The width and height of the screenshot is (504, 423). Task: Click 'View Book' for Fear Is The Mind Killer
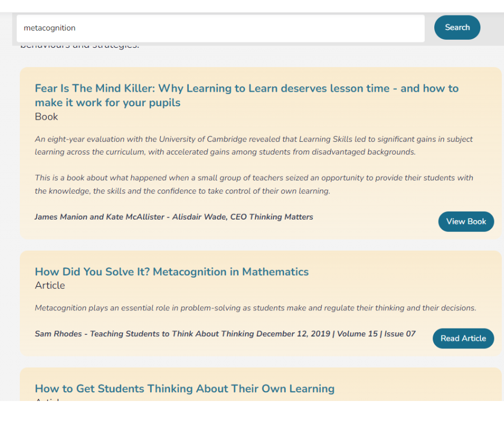[465, 221]
